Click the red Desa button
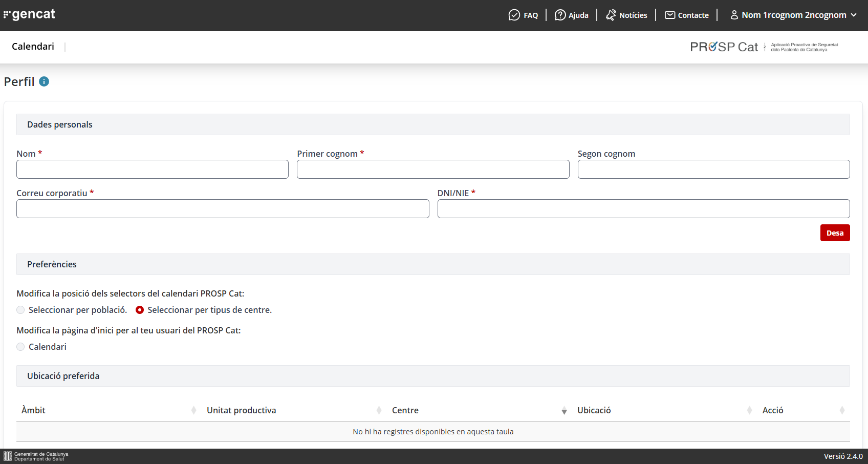The image size is (868, 464). (835, 233)
